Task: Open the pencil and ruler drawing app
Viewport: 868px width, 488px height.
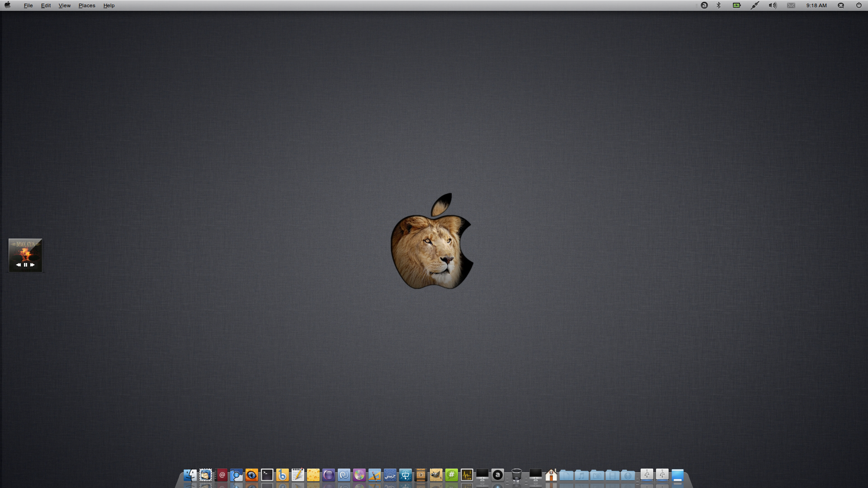Action: pyautogui.click(x=375, y=475)
